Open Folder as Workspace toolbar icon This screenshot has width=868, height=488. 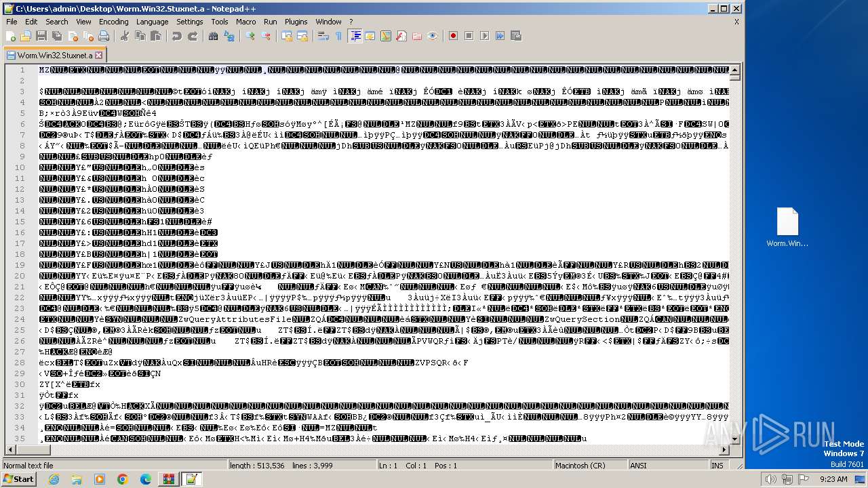[417, 36]
